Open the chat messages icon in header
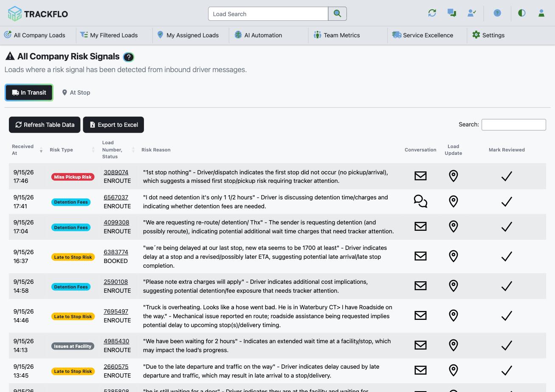Screen dimensions: 555x392 click(x=452, y=13)
